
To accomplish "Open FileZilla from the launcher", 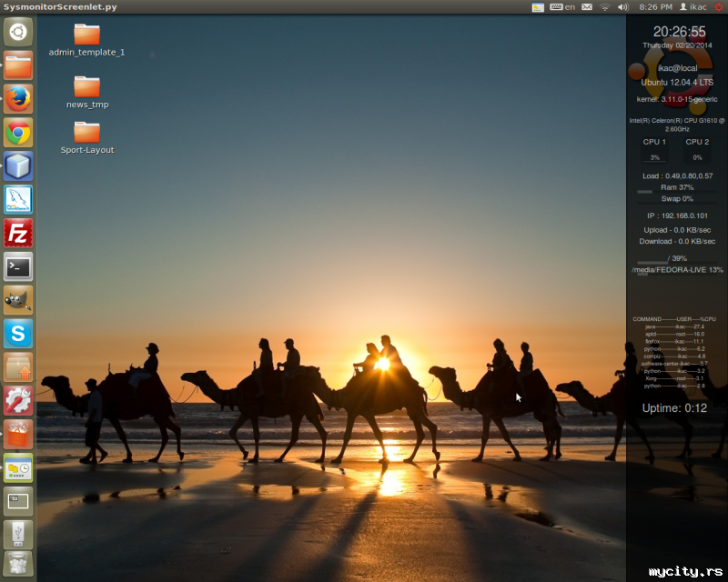I will click(18, 234).
